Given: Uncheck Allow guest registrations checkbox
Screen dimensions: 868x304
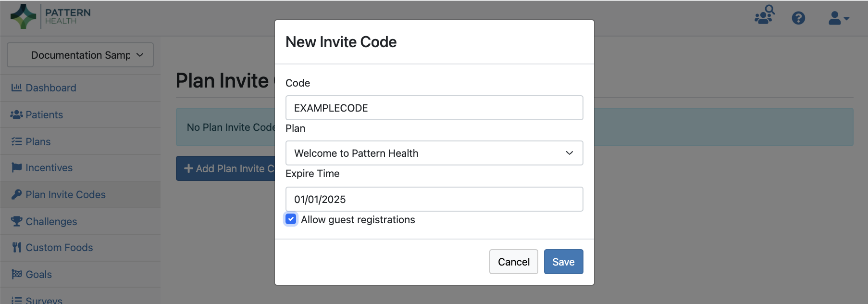Looking at the screenshot, I should click(x=291, y=219).
